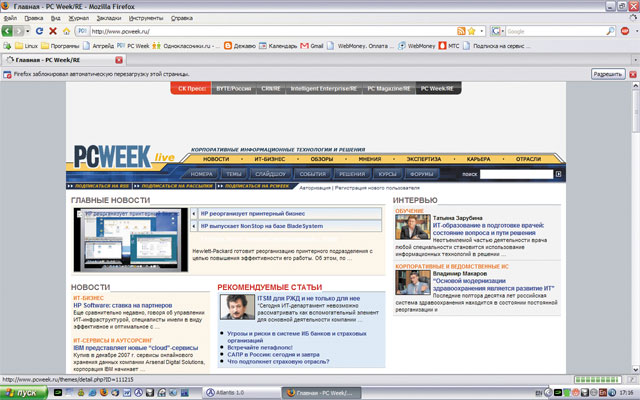
Task: Open the Linux bookmarks folder
Action: click(x=26, y=46)
